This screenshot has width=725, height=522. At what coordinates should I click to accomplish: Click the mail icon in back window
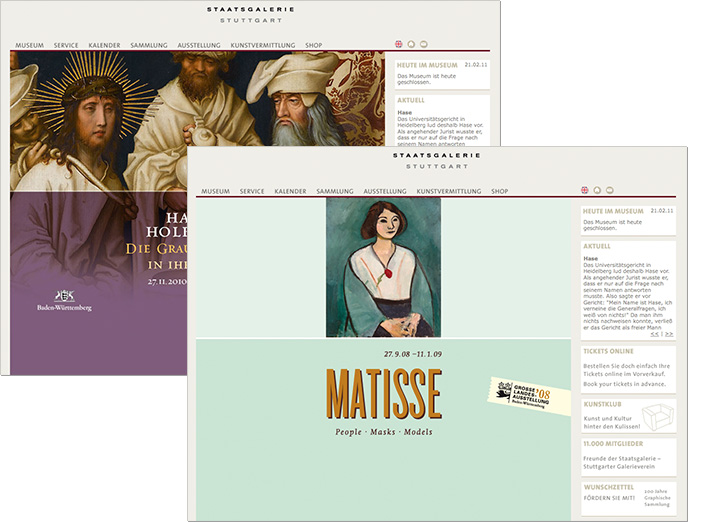tap(424, 44)
